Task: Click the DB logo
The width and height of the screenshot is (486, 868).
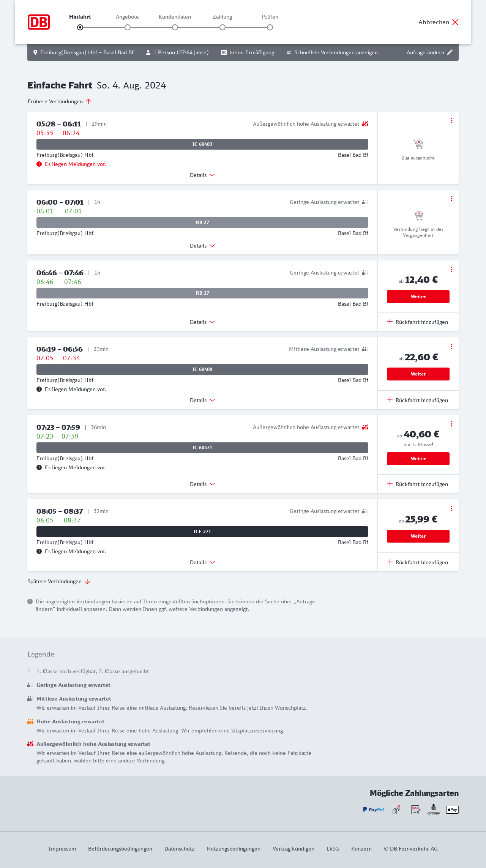Action: (39, 22)
